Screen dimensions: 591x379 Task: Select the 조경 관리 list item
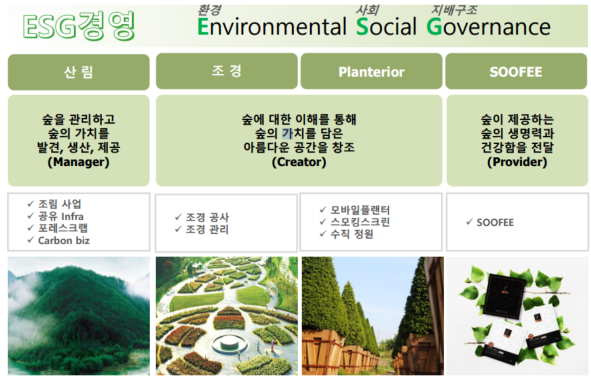207,229
